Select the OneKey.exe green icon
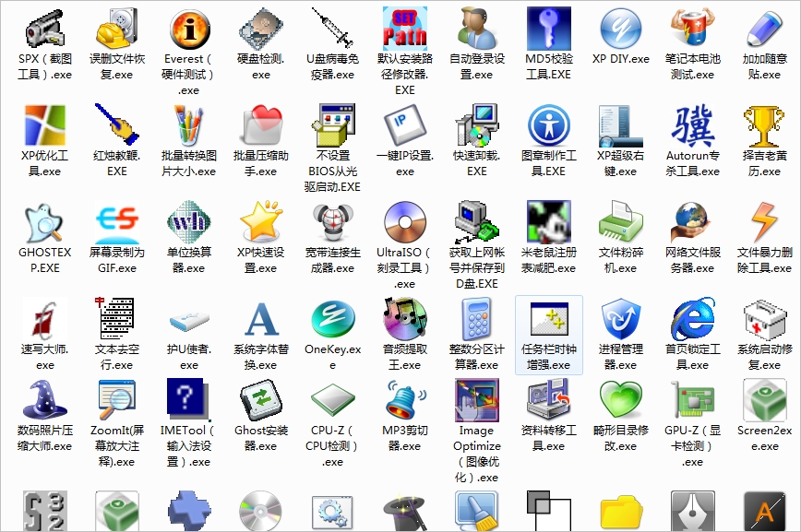Image resolution: width=801 pixels, height=532 pixels. point(332,319)
